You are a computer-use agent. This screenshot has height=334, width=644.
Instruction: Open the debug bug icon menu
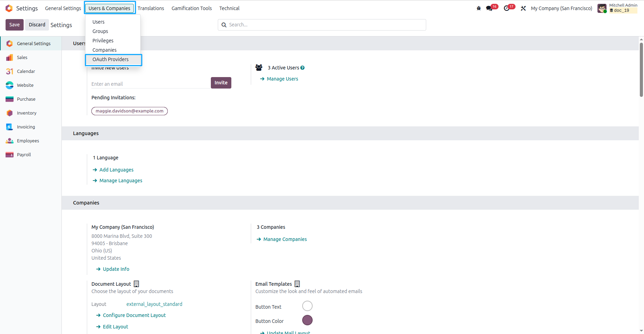[x=479, y=8]
